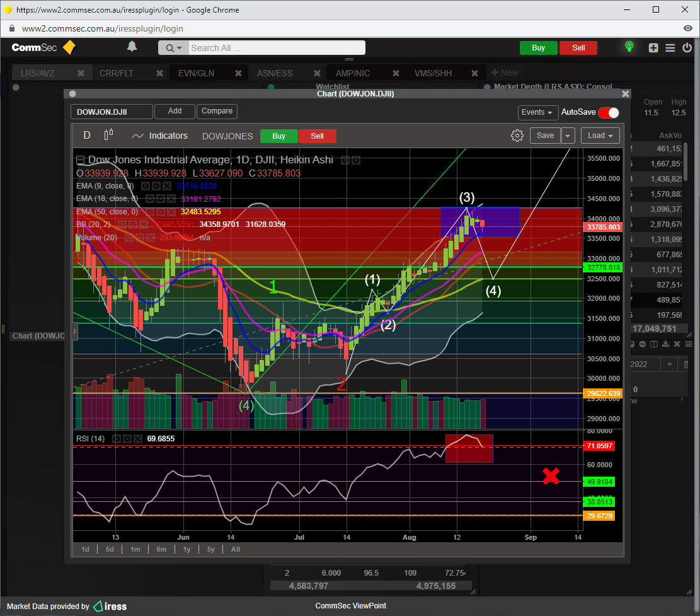
Task: Open the hamburger menu in the header
Action: (670, 48)
